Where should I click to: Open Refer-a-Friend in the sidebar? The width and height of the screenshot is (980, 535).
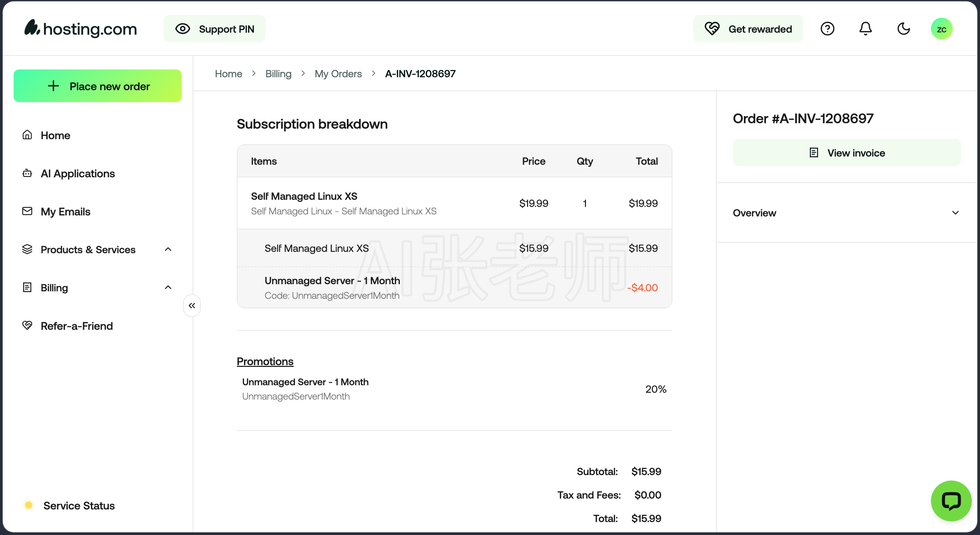coord(77,326)
